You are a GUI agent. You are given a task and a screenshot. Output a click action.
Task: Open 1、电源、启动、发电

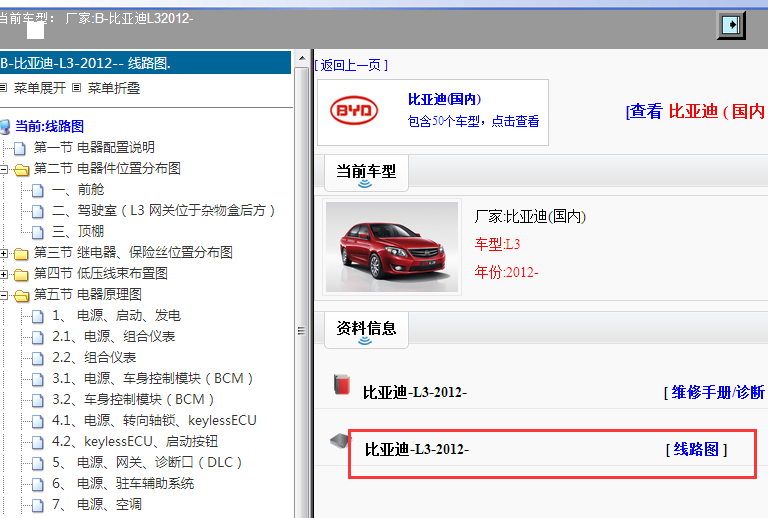(x=117, y=316)
